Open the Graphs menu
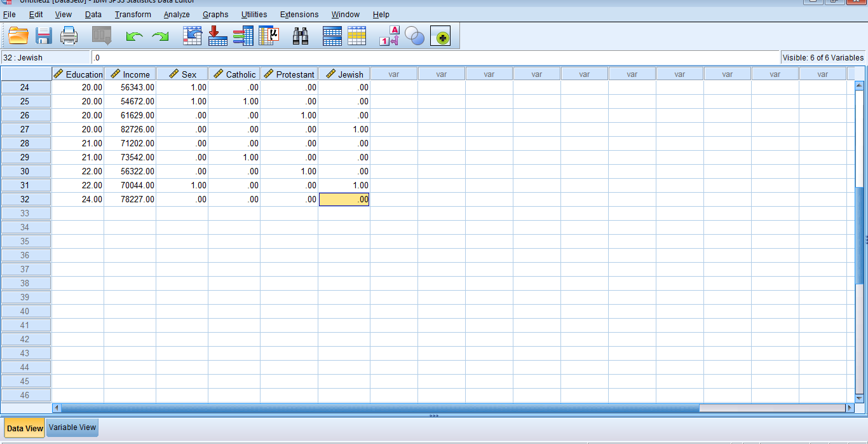The height and width of the screenshot is (444, 868). pyautogui.click(x=215, y=14)
